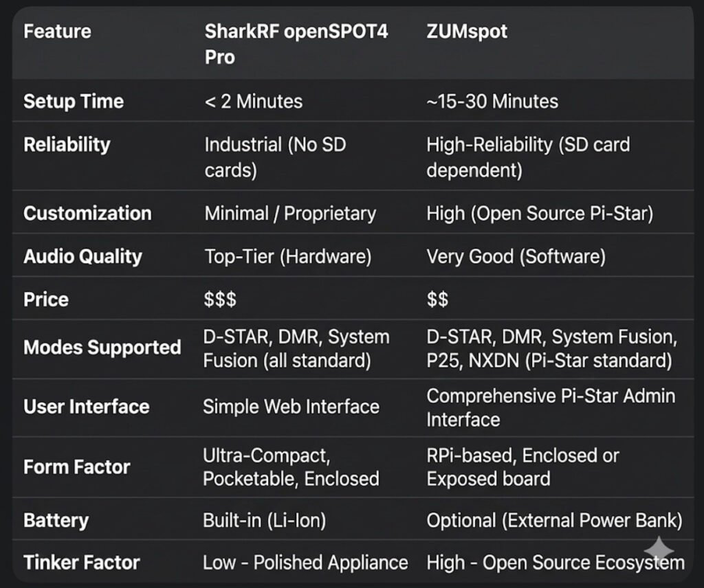Click the '$$$' price cell
This screenshot has width=704, height=588.
pos(220,299)
